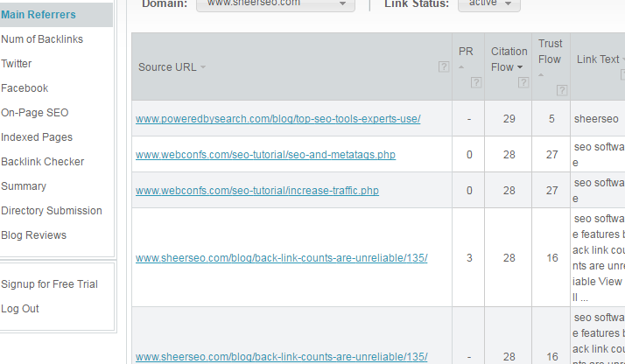Open Facebook sidebar item
This screenshot has width=625, height=364.
(25, 88)
